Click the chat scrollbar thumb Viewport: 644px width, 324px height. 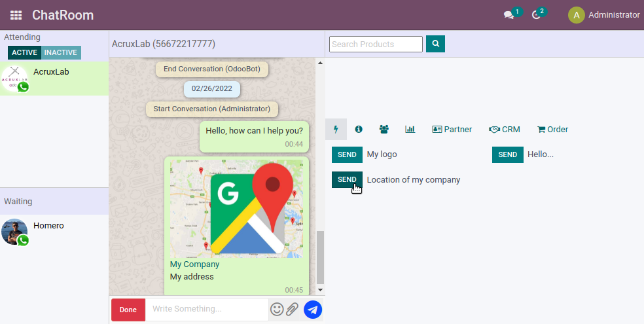320,257
